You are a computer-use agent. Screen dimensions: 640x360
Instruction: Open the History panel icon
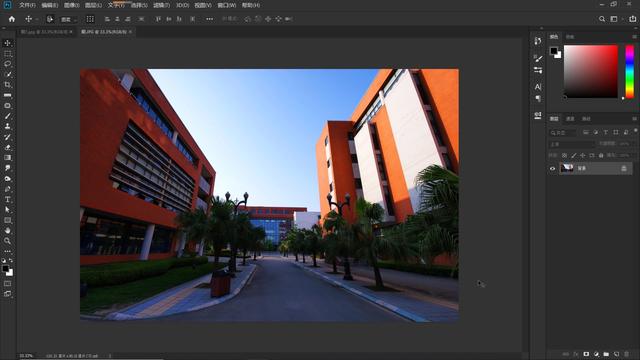pyautogui.click(x=538, y=41)
